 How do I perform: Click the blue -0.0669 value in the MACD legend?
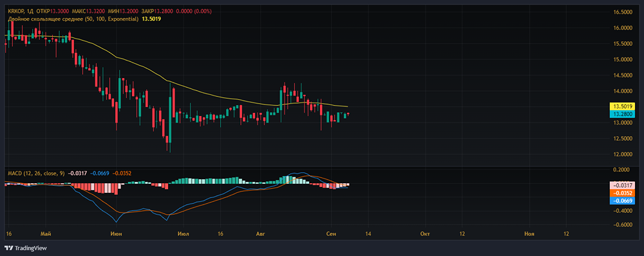tap(100, 173)
